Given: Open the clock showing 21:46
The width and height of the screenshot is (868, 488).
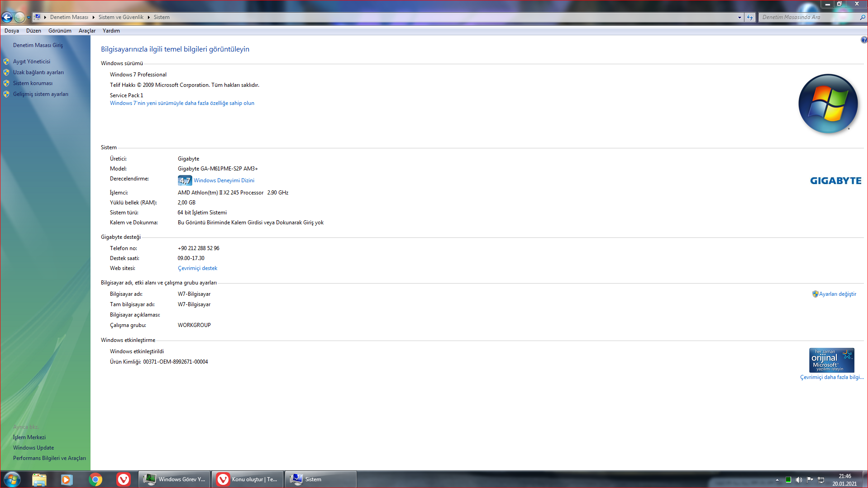Looking at the screenshot, I should 844,480.
